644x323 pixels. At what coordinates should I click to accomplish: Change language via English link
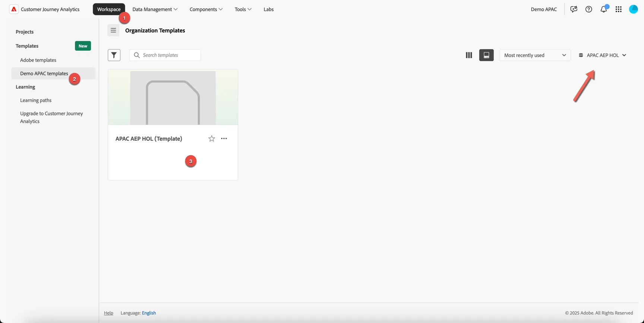149,313
